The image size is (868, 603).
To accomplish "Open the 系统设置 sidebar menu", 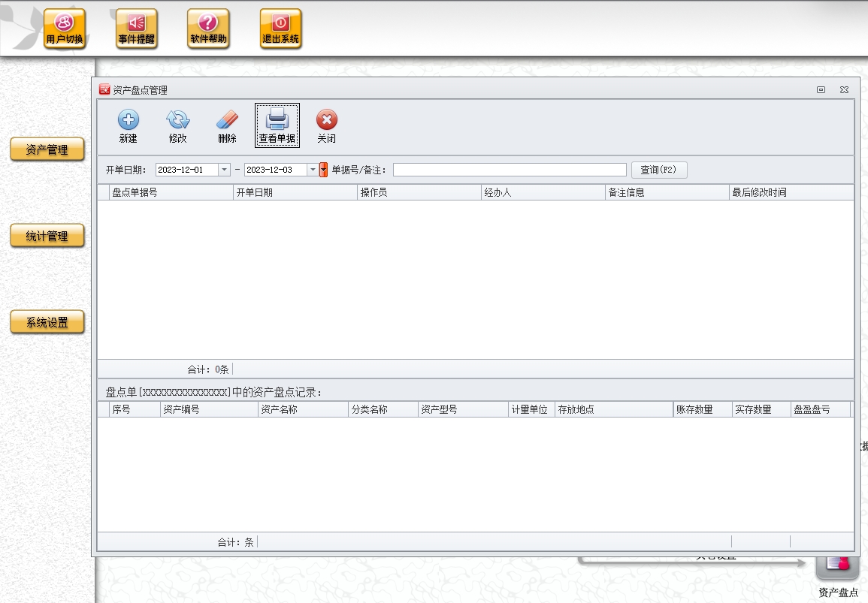I will [x=47, y=322].
